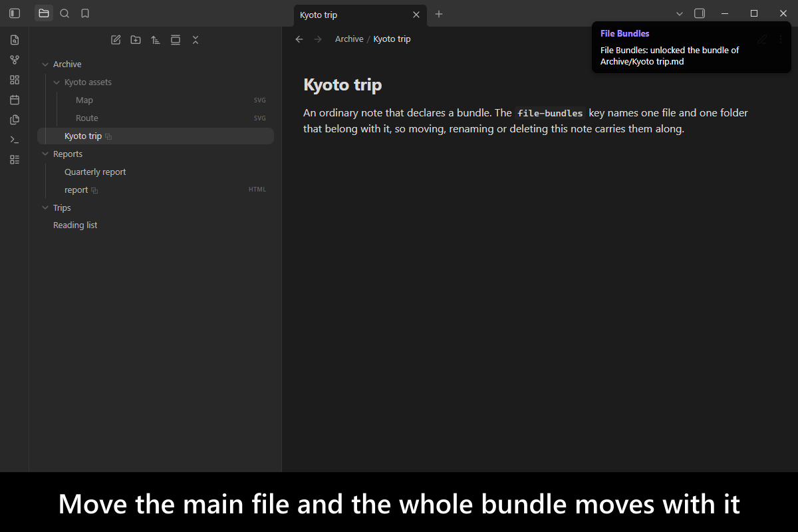Open quick switcher from ribbon
This screenshot has width=798, height=532.
[15, 40]
